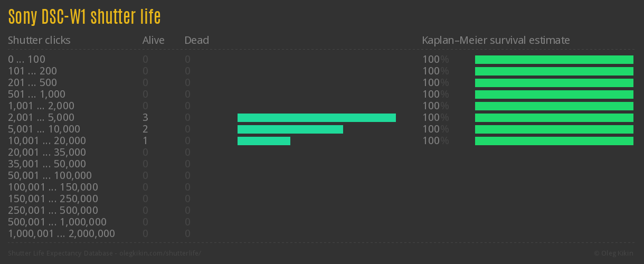The width and height of the screenshot is (644, 264).
Task: Click the alive count 3 value
Action: click(145, 118)
